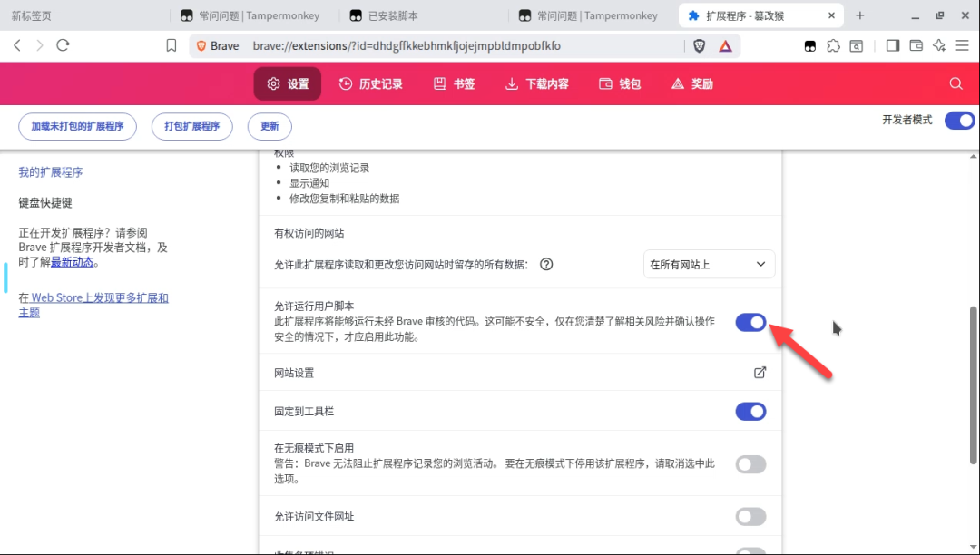Expand the 在所有网站上 site access dropdown
The height and width of the screenshot is (555, 980).
tap(709, 265)
